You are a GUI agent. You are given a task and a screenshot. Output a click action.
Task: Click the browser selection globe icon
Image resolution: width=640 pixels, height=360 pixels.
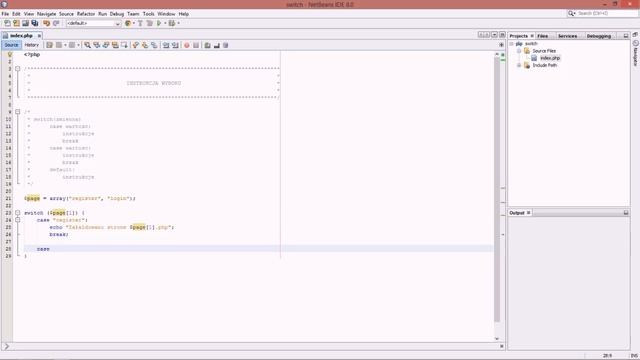[128, 23]
